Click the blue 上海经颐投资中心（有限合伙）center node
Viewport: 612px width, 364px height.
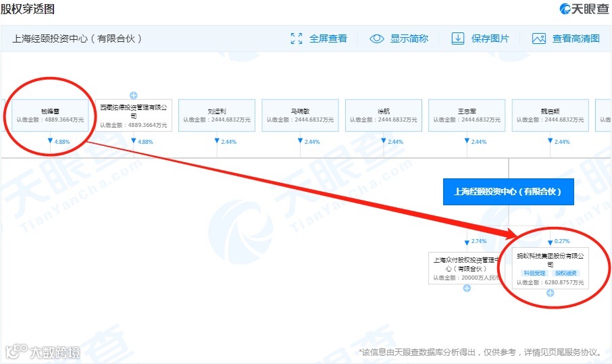pyautogui.click(x=509, y=192)
